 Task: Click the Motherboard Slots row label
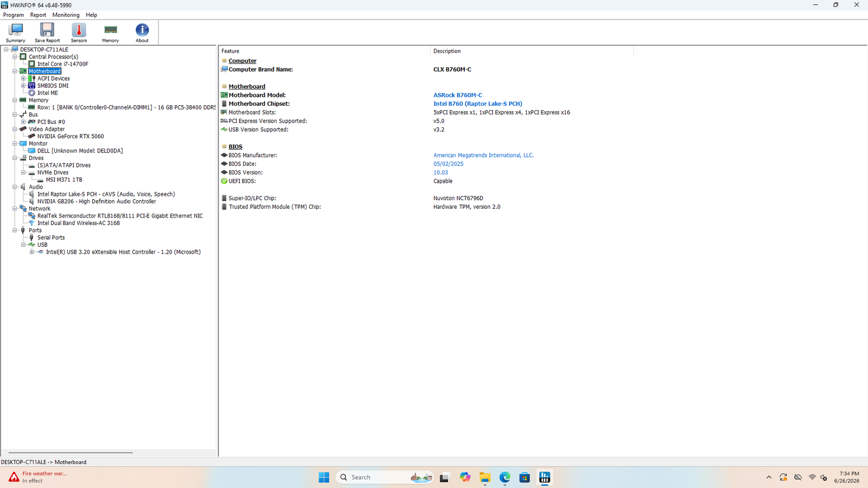click(252, 112)
